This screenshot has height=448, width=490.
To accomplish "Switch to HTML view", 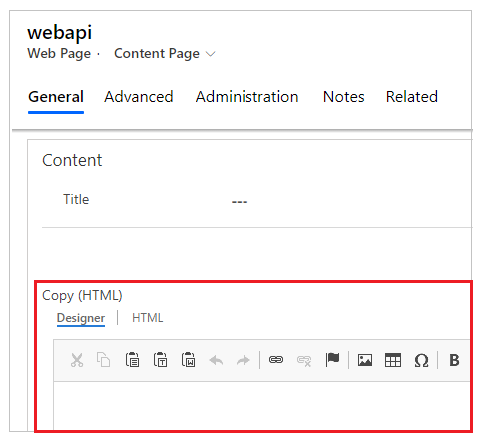I will click(148, 318).
